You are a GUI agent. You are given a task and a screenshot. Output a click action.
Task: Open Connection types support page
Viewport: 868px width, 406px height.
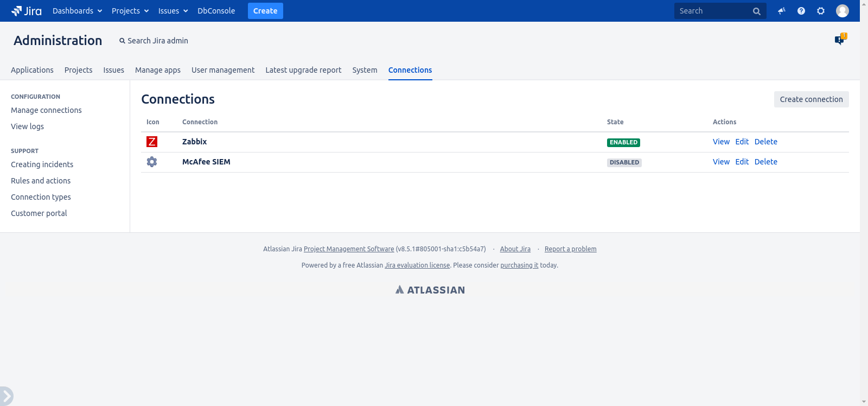click(41, 197)
